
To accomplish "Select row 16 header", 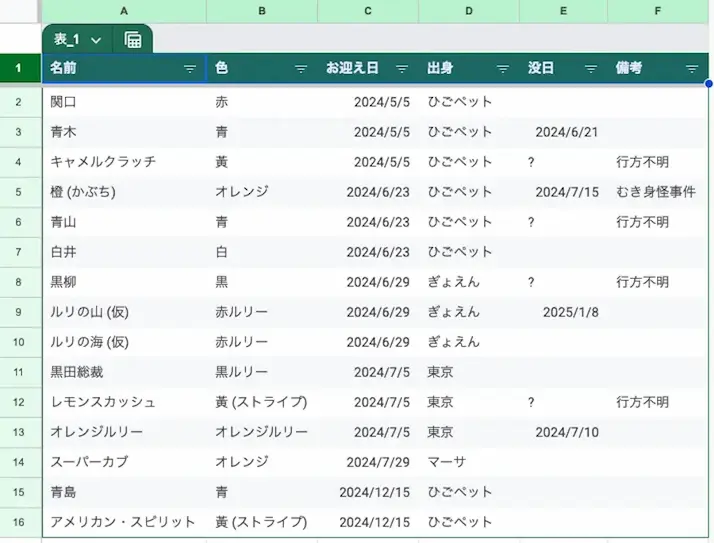I will (18, 522).
